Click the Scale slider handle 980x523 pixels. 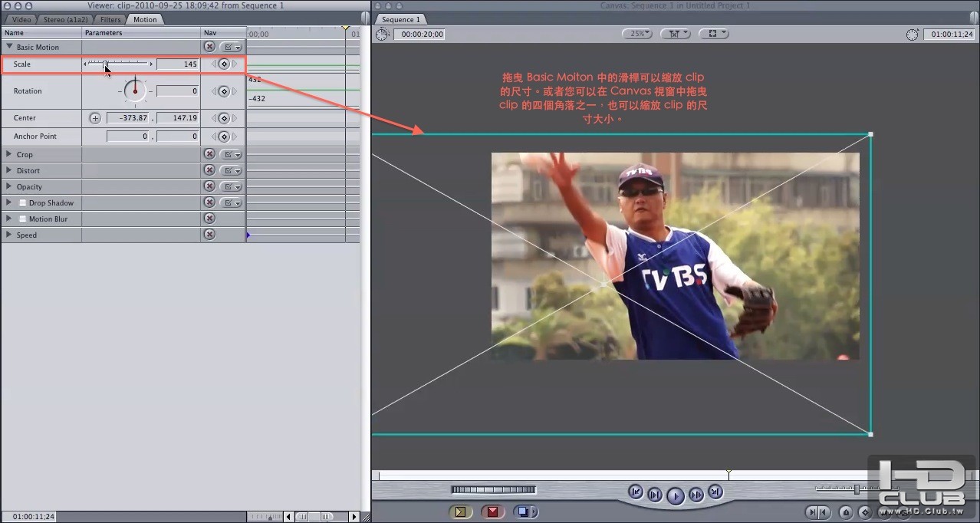tap(106, 64)
